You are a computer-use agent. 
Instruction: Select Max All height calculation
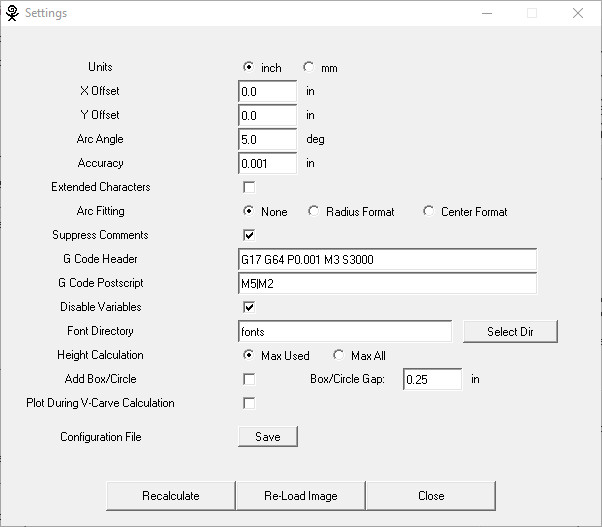pos(338,355)
